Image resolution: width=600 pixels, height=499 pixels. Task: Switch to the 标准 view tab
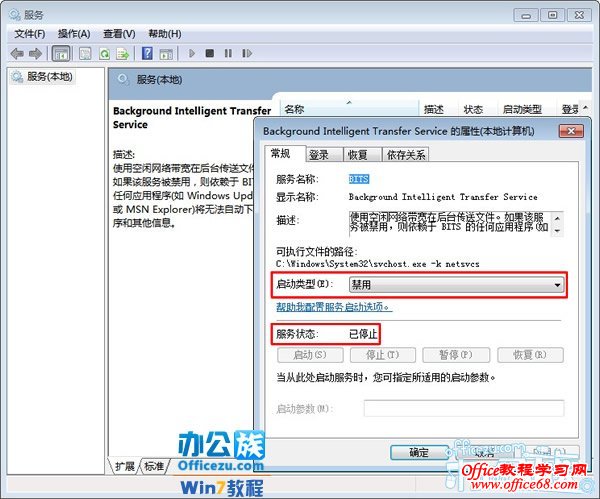pyautogui.click(x=154, y=466)
